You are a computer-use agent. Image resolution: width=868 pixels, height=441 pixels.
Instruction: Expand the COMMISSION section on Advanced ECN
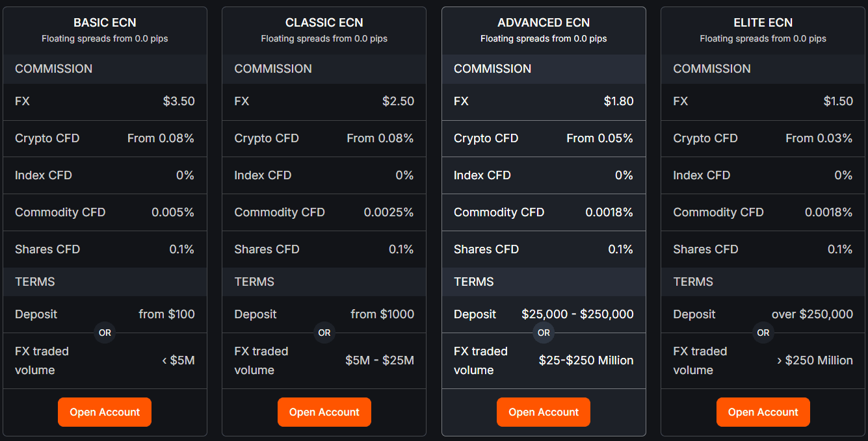coord(544,69)
